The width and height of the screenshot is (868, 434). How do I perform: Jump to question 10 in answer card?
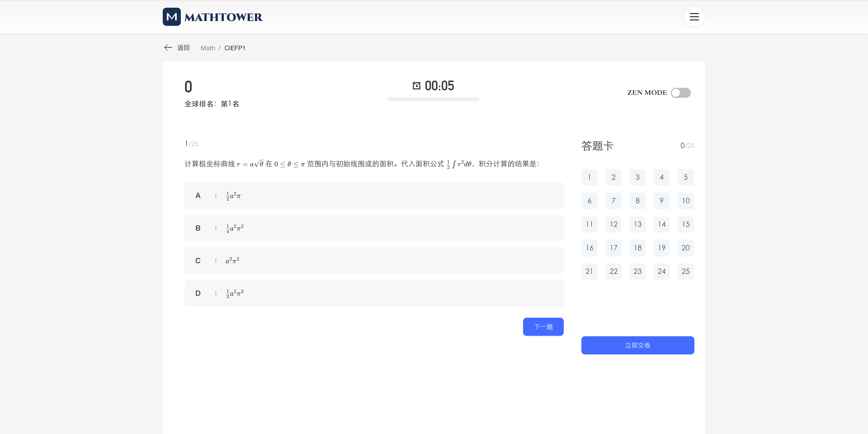pos(686,201)
